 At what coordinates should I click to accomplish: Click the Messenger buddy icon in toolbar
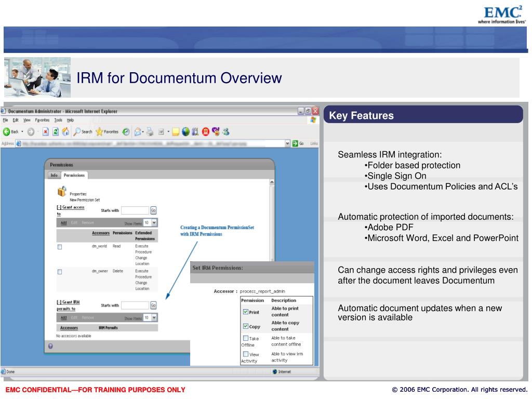pyautogui.click(x=226, y=131)
